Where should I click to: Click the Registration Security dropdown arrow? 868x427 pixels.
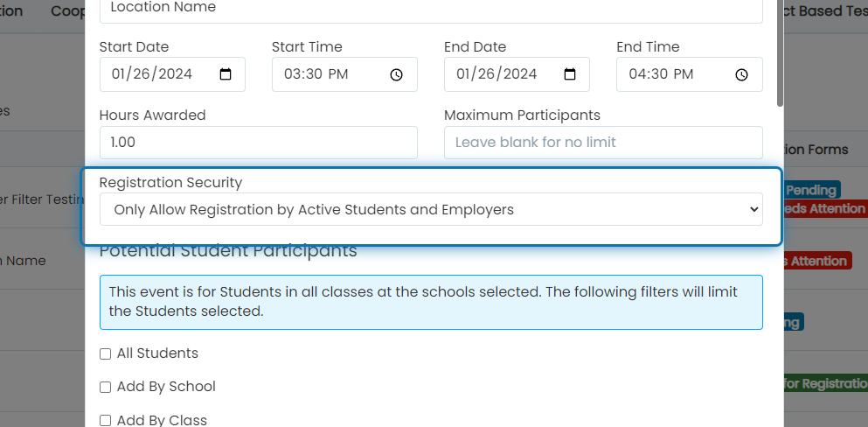(x=753, y=209)
